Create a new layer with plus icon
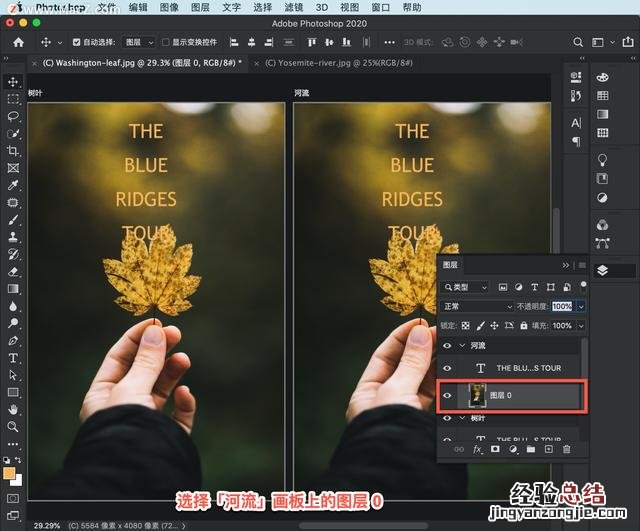 click(x=549, y=449)
